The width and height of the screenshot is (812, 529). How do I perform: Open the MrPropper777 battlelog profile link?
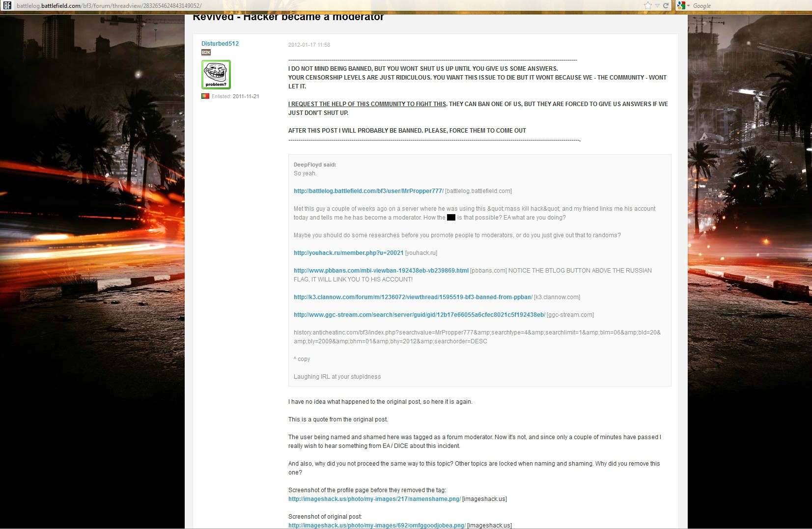pyautogui.click(x=368, y=191)
